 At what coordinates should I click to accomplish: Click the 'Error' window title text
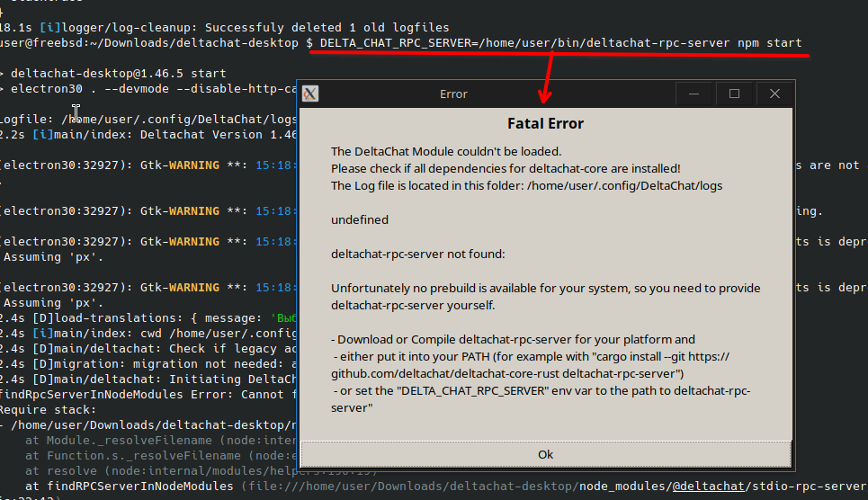pos(453,94)
